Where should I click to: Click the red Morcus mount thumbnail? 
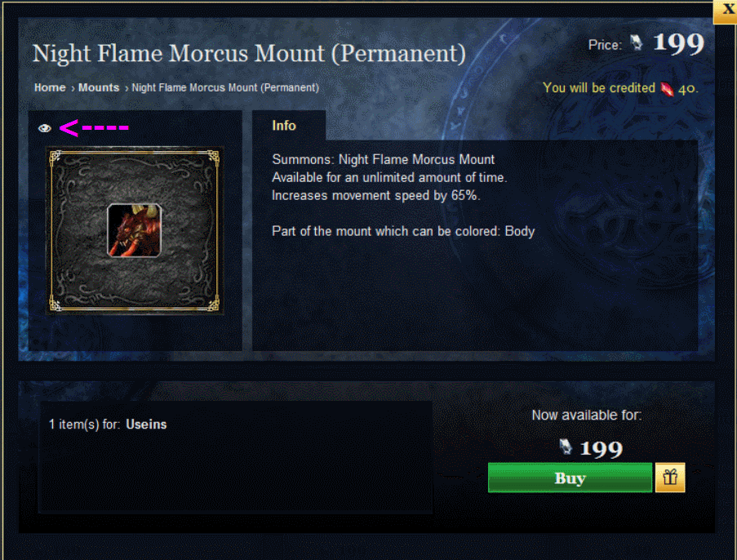135,230
